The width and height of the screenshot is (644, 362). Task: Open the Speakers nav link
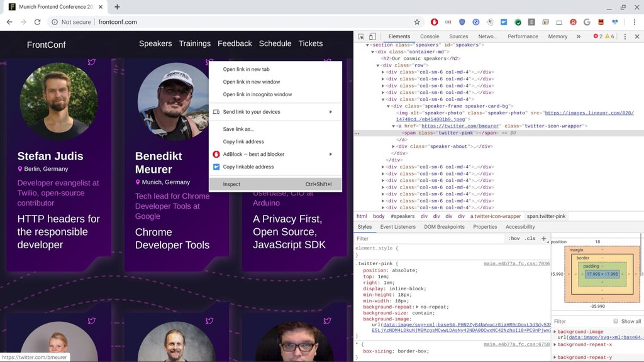(x=155, y=43)
